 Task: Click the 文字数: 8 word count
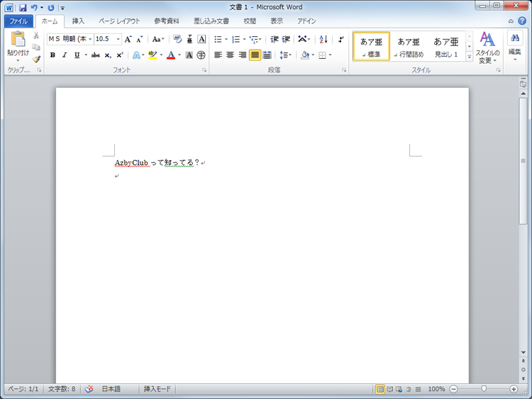62,389
